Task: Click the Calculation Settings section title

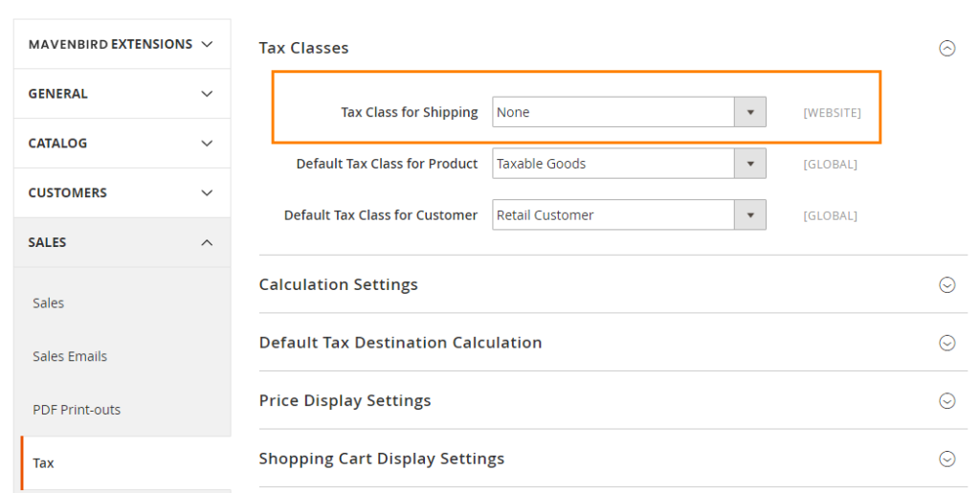Action: click(338, 284)
